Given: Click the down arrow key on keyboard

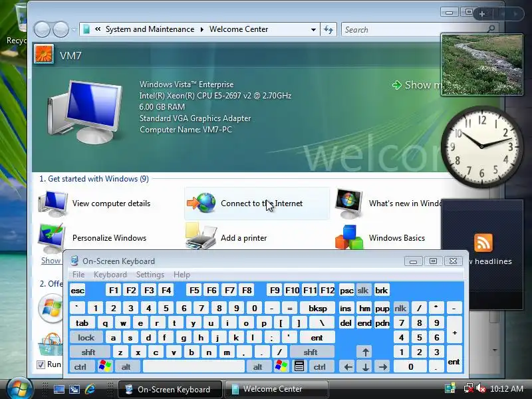Looking at the screenshot, I should pos(365,367).
